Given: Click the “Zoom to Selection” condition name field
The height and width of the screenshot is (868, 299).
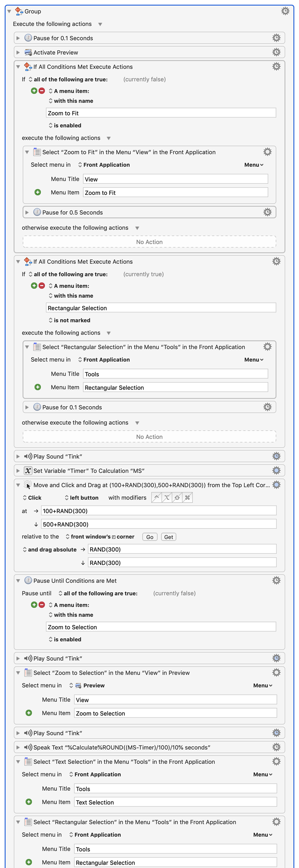Looking at the screenshot, I should click(161, 627).
